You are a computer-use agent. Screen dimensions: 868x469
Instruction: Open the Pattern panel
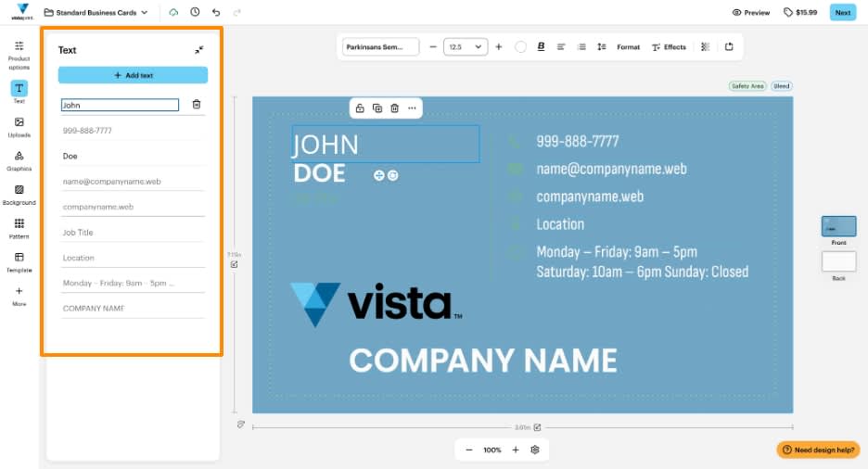click(x=19, y=228)
